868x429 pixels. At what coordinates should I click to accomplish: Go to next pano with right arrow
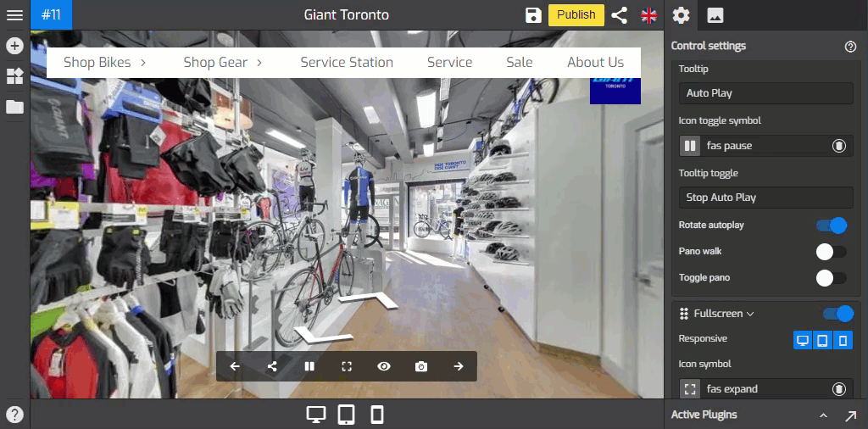459,366
